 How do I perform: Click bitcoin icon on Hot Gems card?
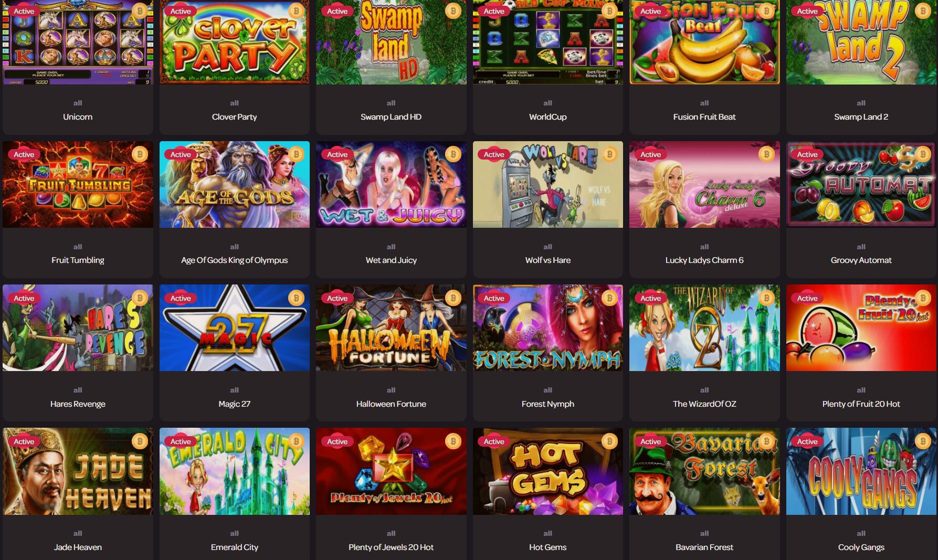(609, 441)
